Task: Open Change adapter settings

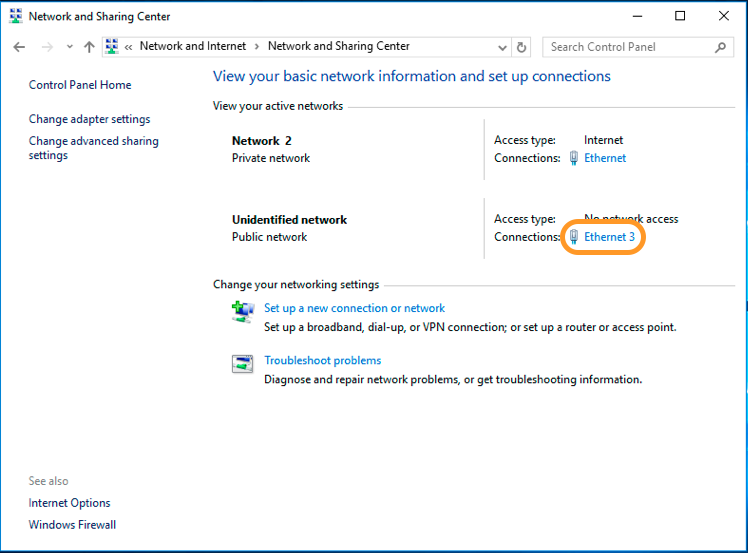Action: (x=89, y=119)
